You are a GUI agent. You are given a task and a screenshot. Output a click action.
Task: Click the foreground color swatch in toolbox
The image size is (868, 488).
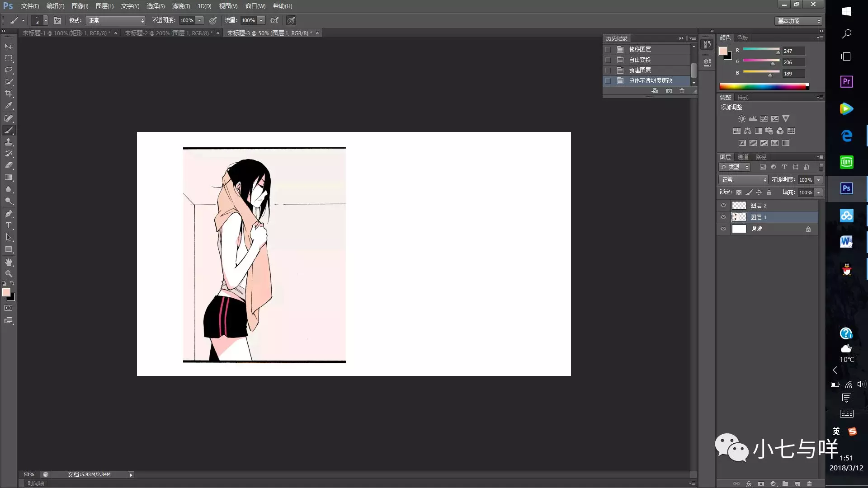(x=6, y=293)
